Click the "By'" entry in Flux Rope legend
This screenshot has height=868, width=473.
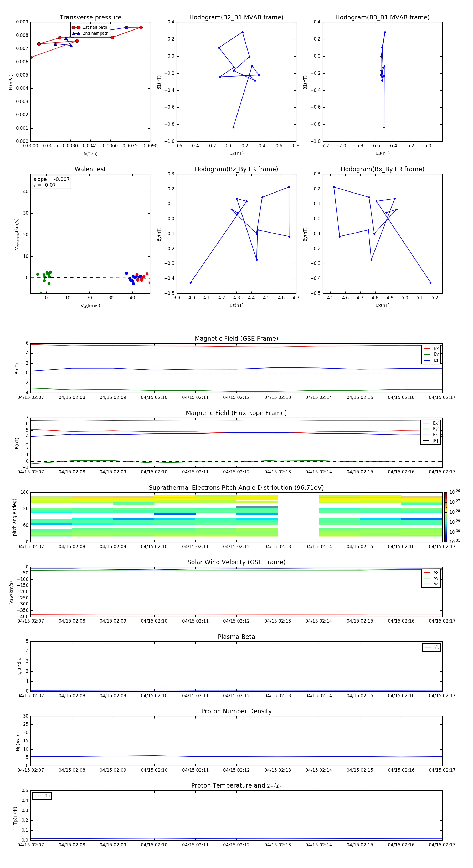pos(431,429)
